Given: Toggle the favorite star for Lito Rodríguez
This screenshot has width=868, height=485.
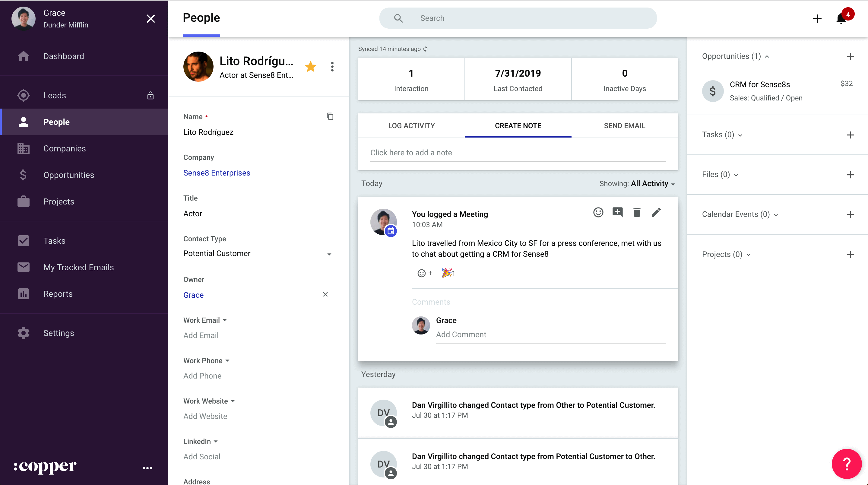Looking at the screenshot, I should pyautogui.click(x=310, y=66).
